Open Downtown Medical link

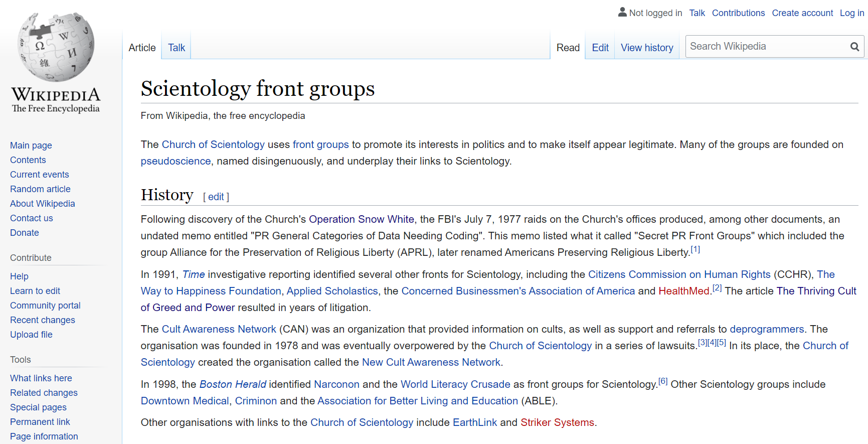click(x=185, y=401)
